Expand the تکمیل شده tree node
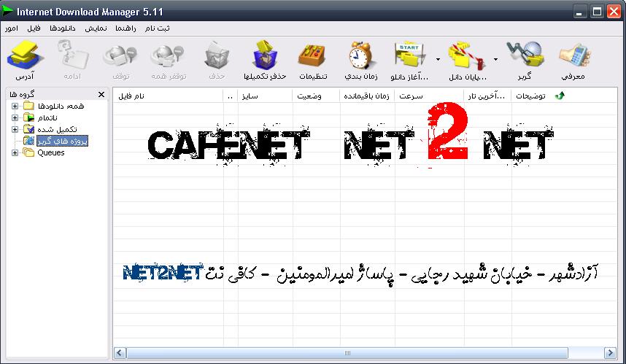This screenshot has width=626, height=364. pos(15,129)
